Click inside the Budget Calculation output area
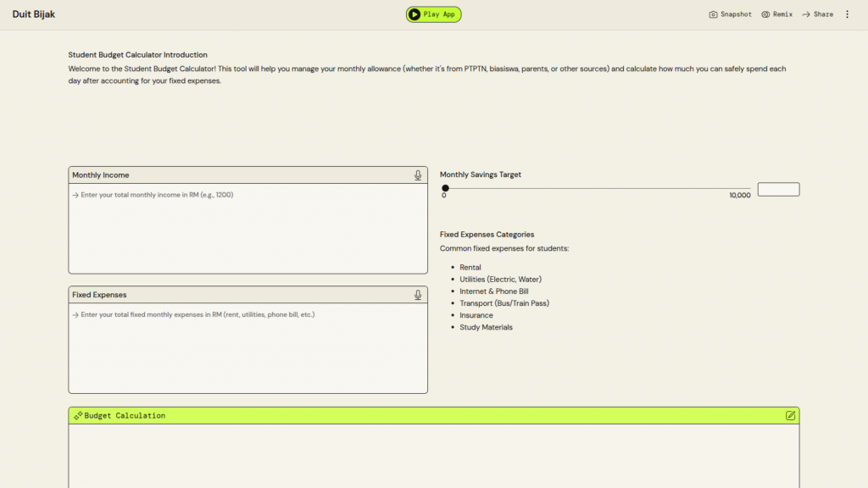The width and height of the screenshot is (868, 488). click(x=433, y=456)
